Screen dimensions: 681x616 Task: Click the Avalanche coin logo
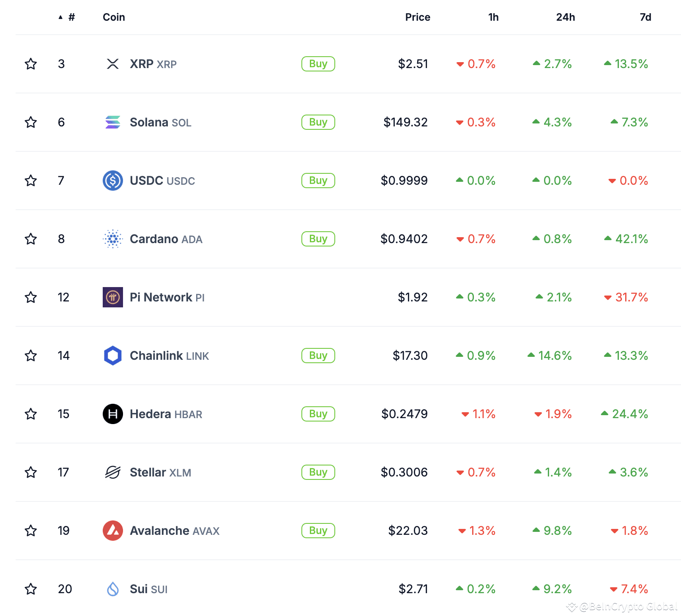click(112, 531)
